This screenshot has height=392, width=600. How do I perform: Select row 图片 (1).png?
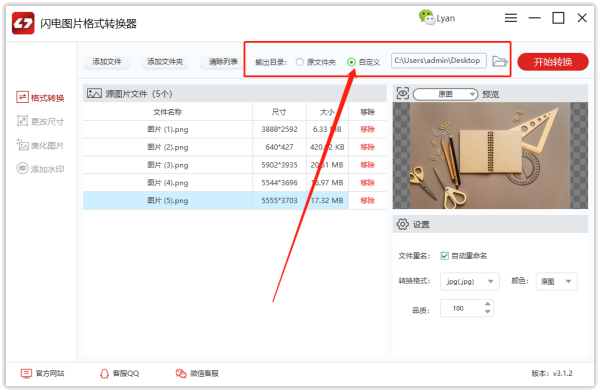[x=235, y=129]
